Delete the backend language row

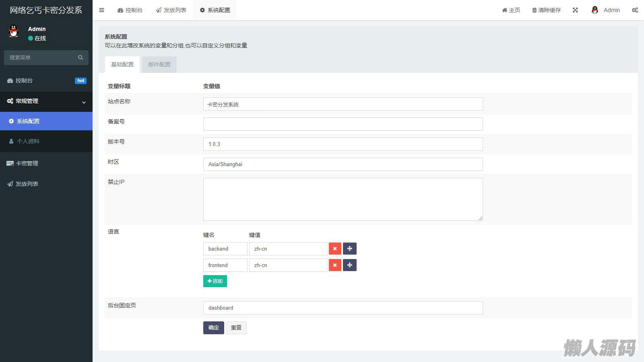pos(335,249)
